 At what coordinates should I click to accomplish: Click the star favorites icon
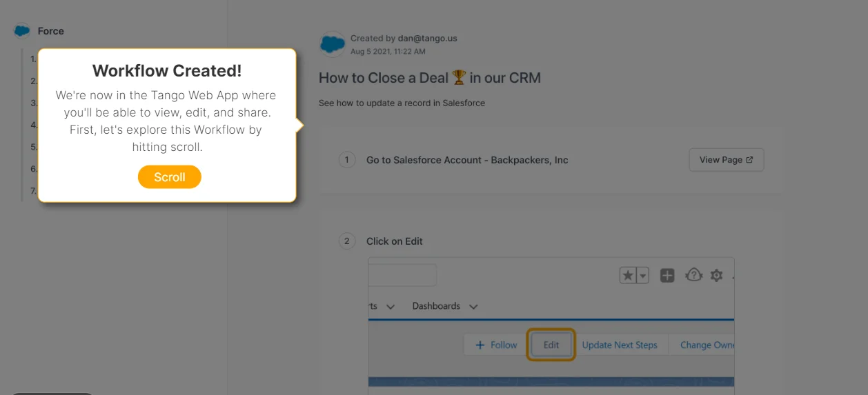pyautogui.click(x=628, y=276)
